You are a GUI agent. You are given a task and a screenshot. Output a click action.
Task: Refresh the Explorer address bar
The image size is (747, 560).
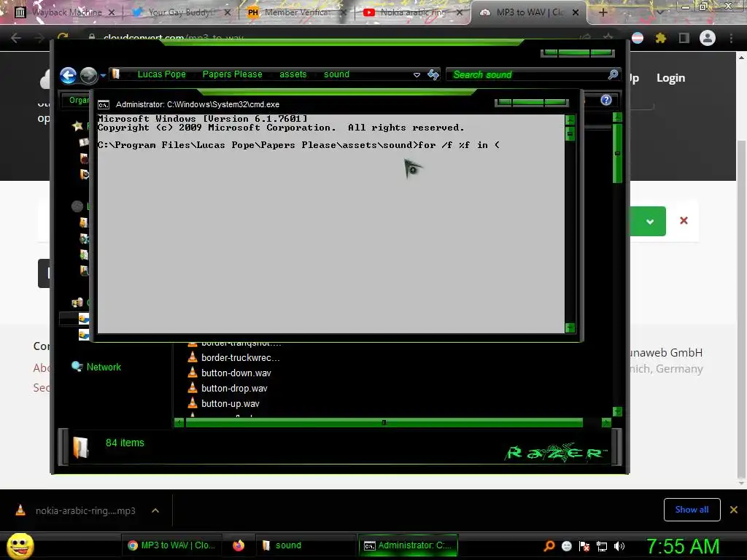click(x=433, y=74)
